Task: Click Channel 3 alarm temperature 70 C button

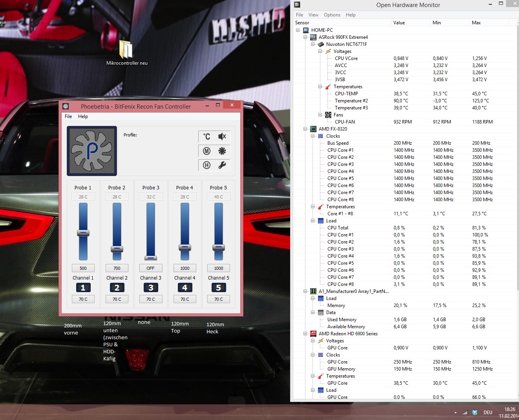Action: coord(151,299)
